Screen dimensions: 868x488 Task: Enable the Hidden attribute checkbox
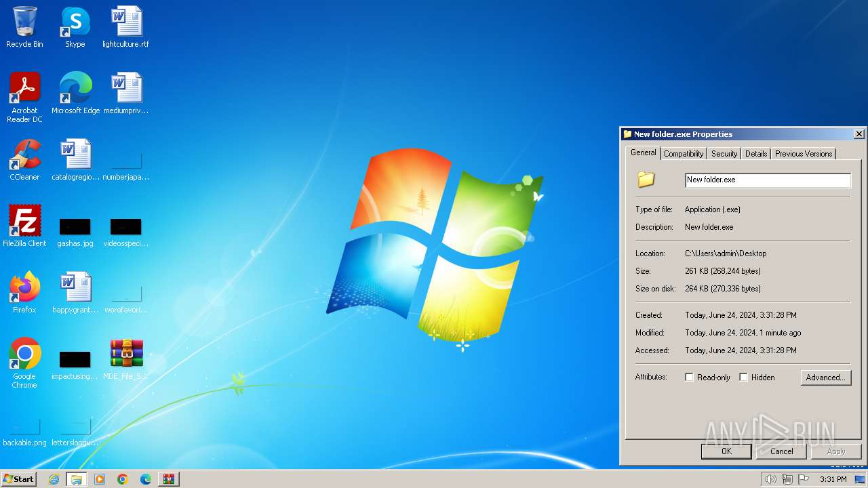click(743, 378)
